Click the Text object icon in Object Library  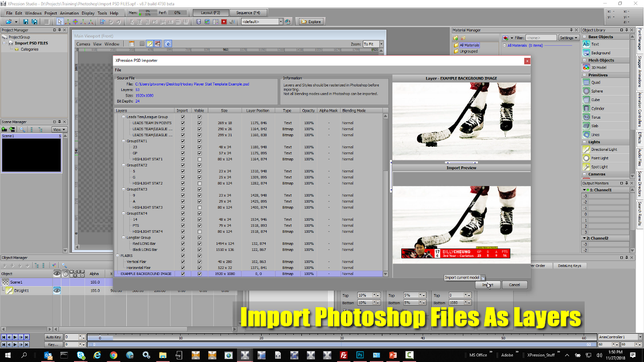(586, 44)
